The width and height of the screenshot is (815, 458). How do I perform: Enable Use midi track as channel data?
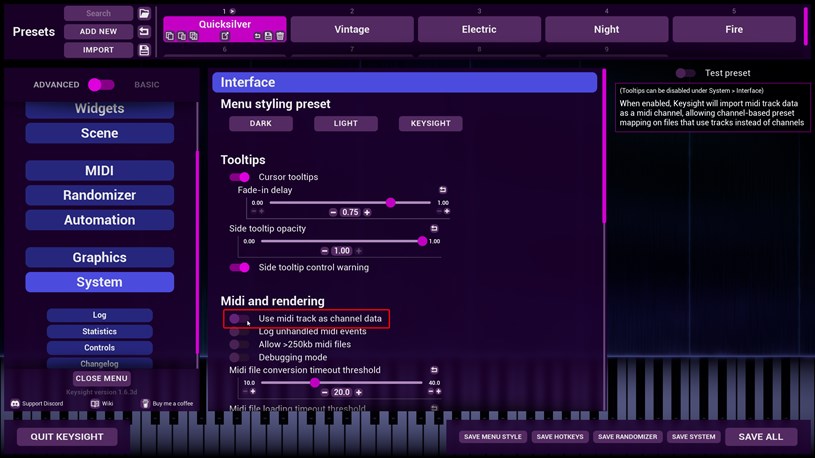(x=239, y=319)
